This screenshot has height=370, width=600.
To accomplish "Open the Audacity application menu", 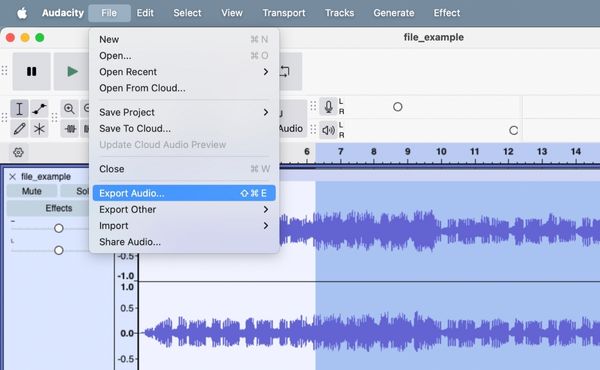I will point(63,13).
